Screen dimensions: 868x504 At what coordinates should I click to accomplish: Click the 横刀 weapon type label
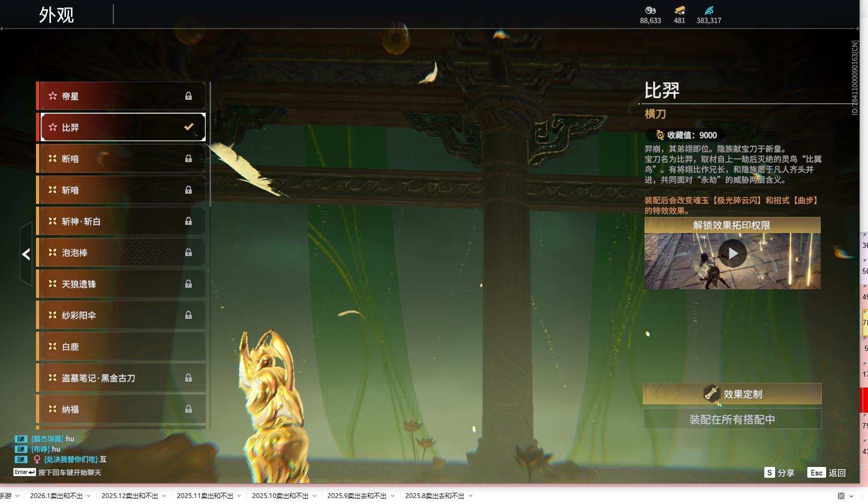pos(655,114)
